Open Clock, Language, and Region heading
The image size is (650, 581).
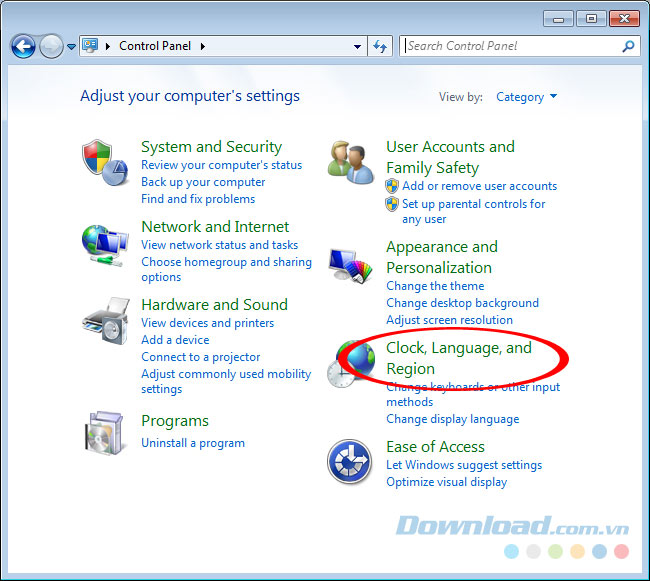click(459, 358)
